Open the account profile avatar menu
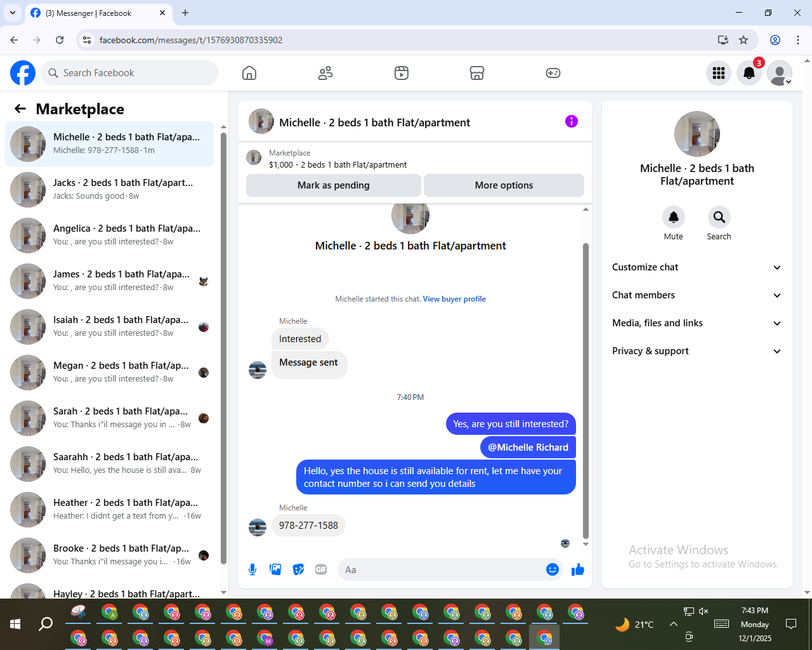Screen dimensions: 812x650 point(780,73)
